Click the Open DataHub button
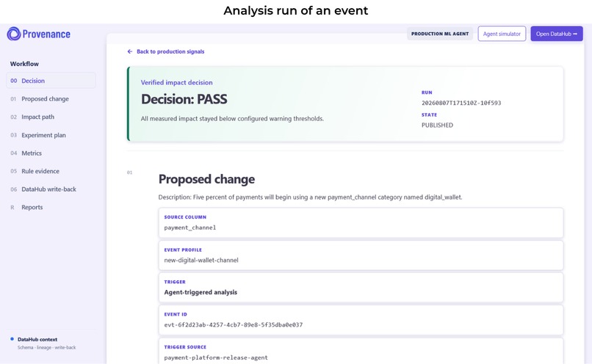 pyautogui.click(x=557, y=34)
